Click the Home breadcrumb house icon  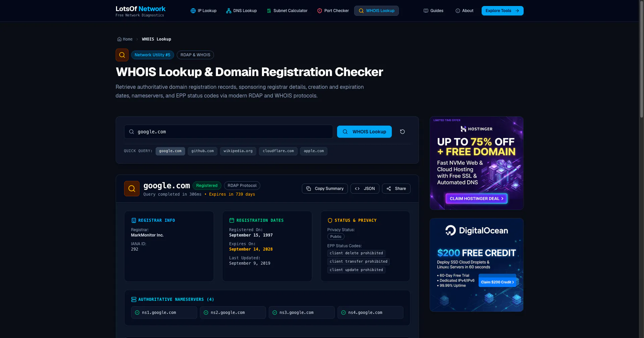tap(119, 39)
